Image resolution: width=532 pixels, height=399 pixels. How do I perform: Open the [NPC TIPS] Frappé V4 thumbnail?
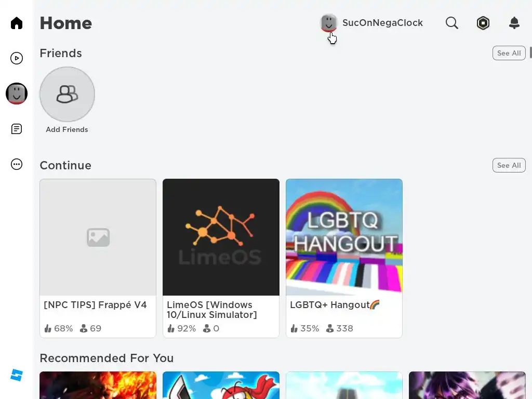98,237
